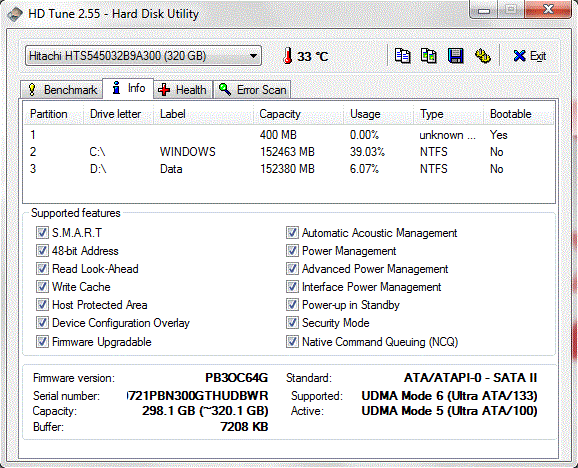Click the firmware version PB3OC64G value
578x468 pixels.
(237, 378)
